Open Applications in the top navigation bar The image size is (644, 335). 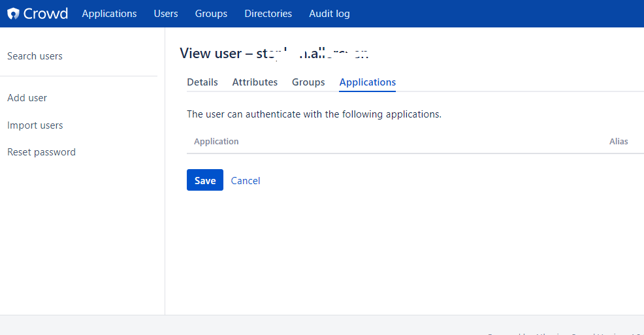click(109, 14)
